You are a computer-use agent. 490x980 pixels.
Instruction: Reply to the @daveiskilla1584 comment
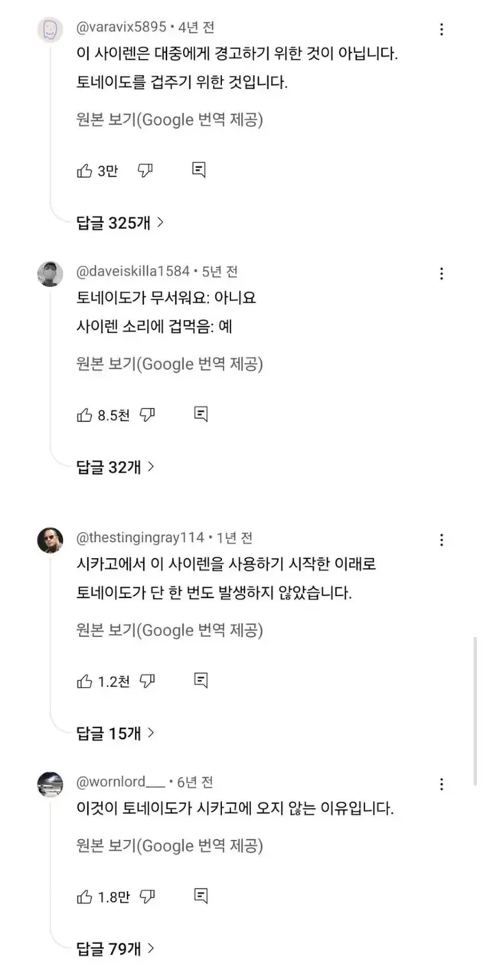pyautogui.click(x=201, y=415)
